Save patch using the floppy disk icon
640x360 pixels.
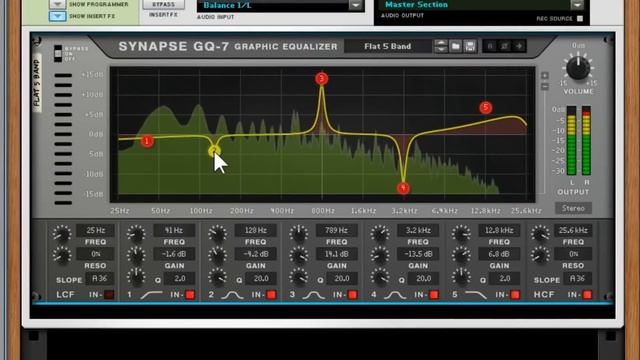click(x=470, y=46)
